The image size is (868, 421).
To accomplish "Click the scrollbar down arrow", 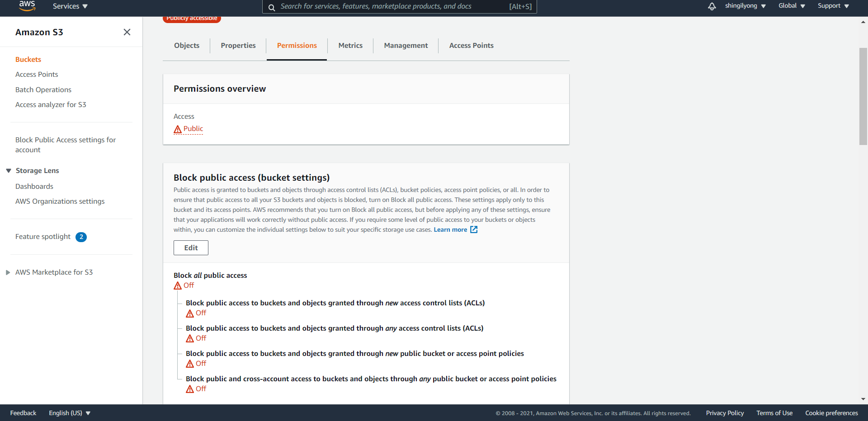I will click(863, 399).
